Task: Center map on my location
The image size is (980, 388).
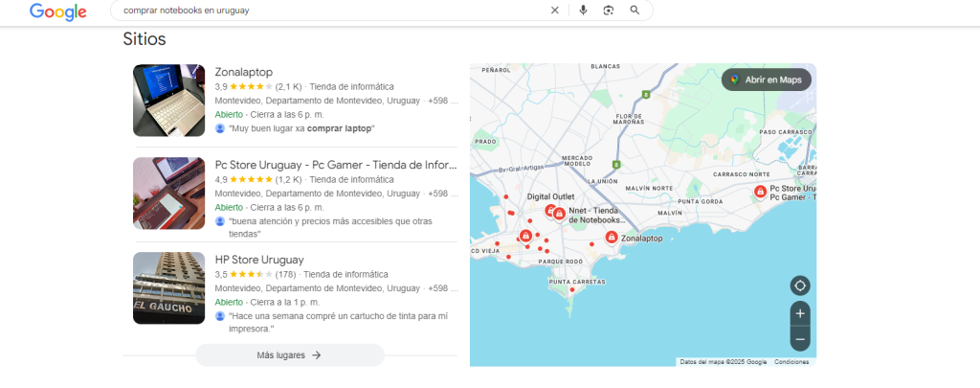Action: [x=800, y=285]
